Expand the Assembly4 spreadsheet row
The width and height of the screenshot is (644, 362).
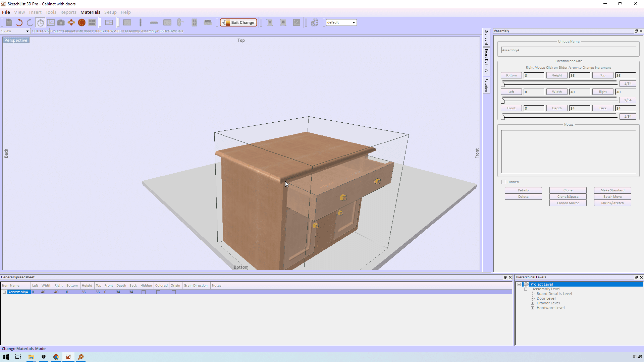click(x=4, y=292)
